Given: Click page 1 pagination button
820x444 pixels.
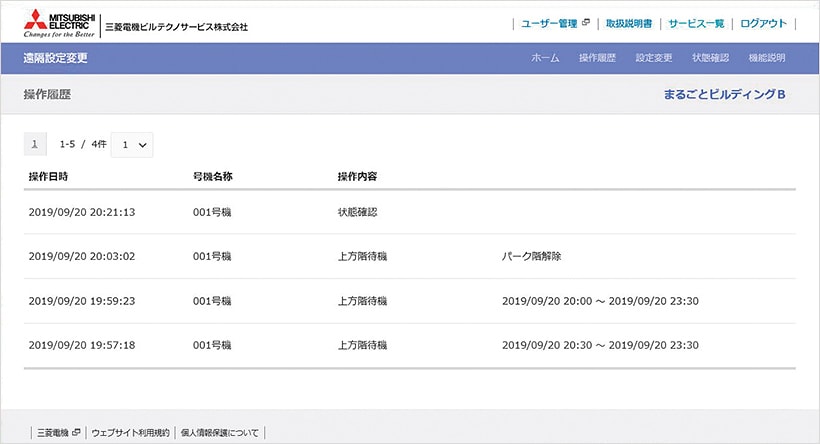Looking at the screenshot, I should click(x=35, y=145).
